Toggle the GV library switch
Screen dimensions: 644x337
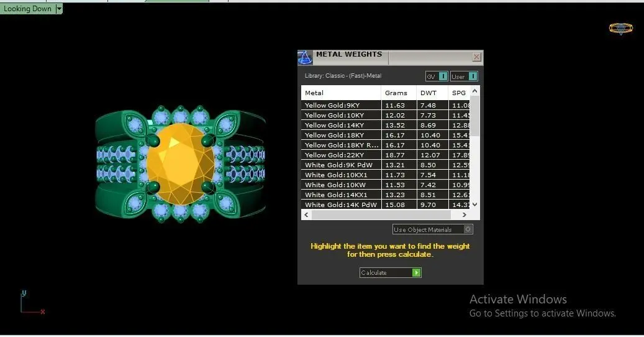tap(437, 76)
